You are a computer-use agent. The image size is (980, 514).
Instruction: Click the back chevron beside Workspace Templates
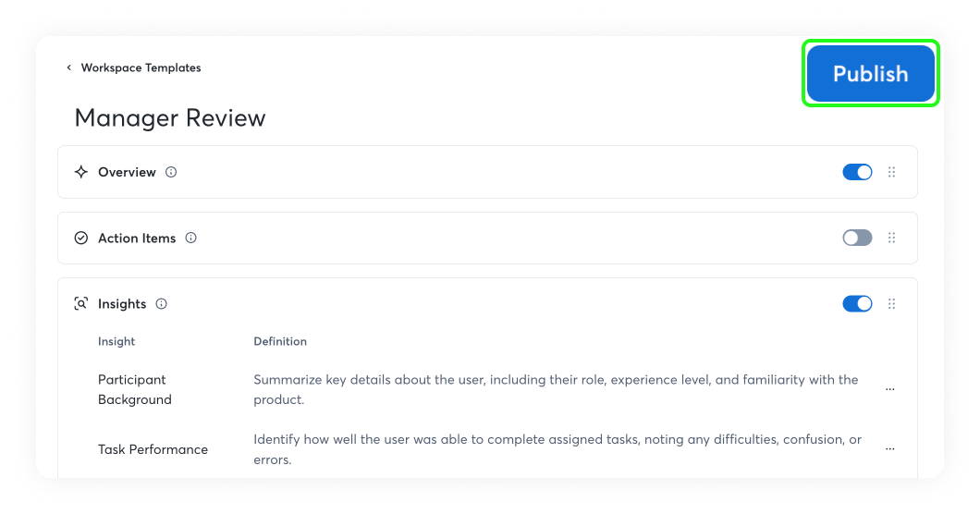pyautogui.click(x=68, y=67)
